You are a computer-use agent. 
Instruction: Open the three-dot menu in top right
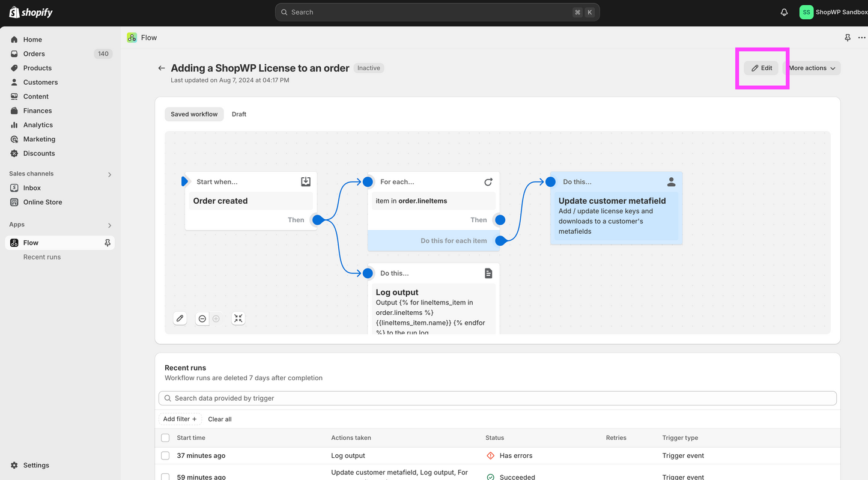point(861,37)
